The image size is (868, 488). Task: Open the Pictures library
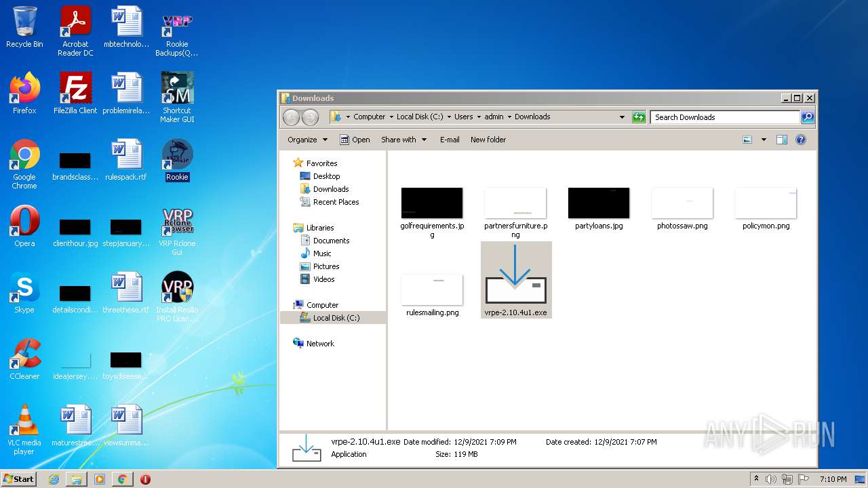pos(320,266)
